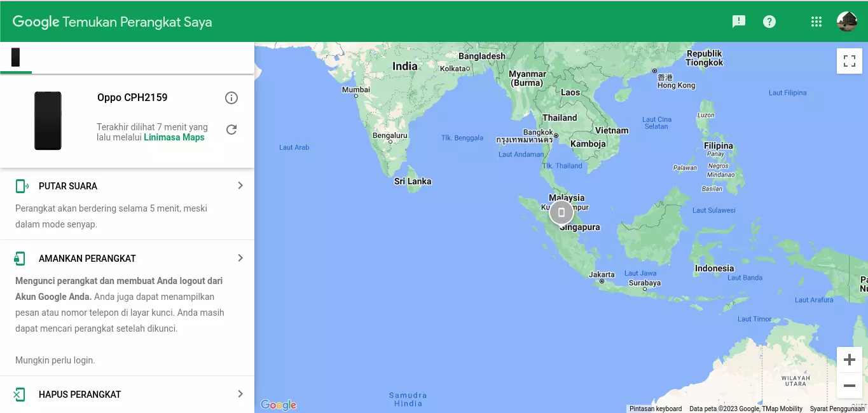
Task: Click the device location marker on map
Action: coord(561,213)
